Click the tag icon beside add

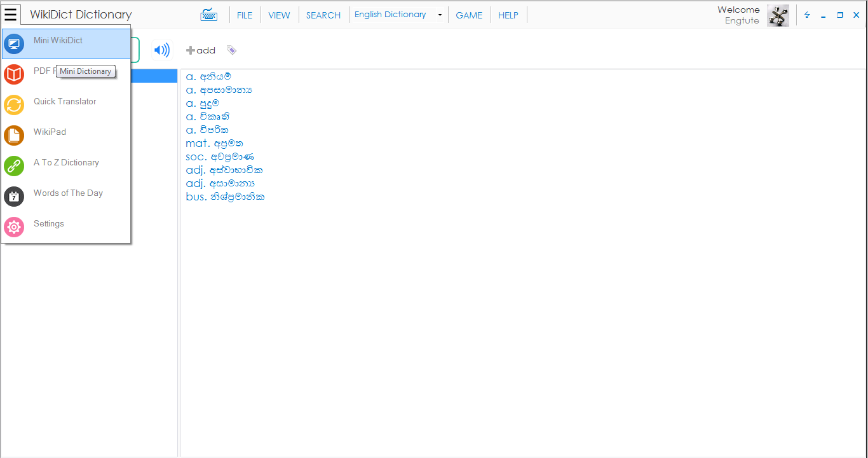(x=231, y=50)
